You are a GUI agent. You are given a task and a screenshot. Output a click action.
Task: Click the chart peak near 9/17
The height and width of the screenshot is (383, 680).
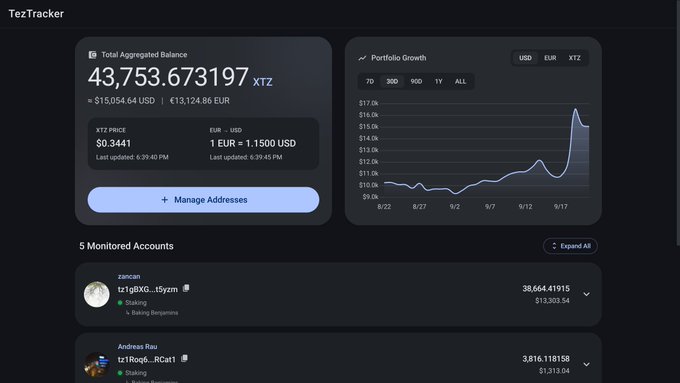point(575,109)
